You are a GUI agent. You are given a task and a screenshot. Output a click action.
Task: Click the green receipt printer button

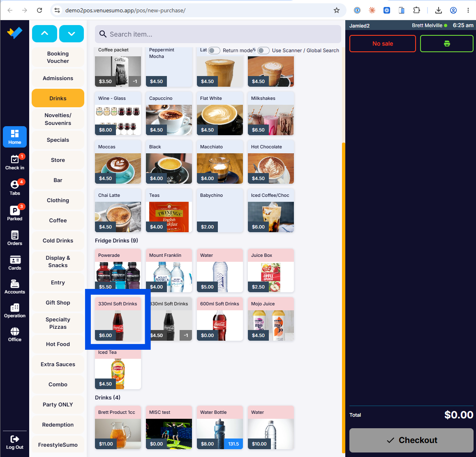446,44
